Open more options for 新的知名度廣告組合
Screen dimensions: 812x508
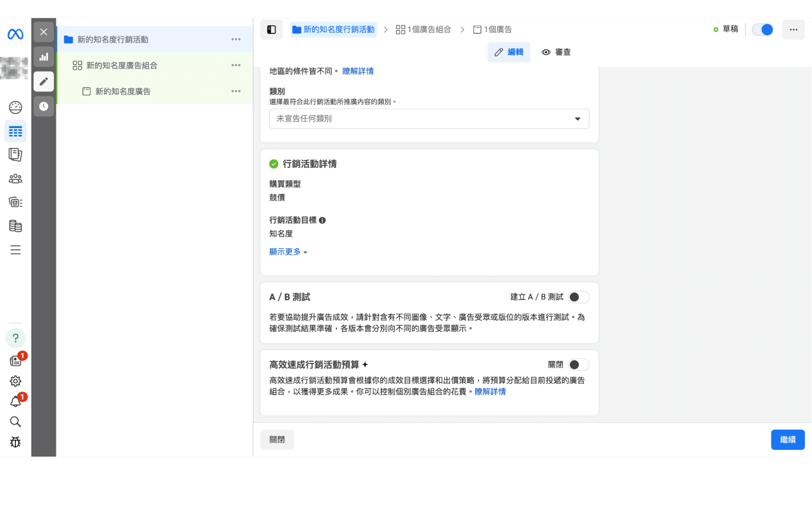pyautogui.click(x=236, y=65)
